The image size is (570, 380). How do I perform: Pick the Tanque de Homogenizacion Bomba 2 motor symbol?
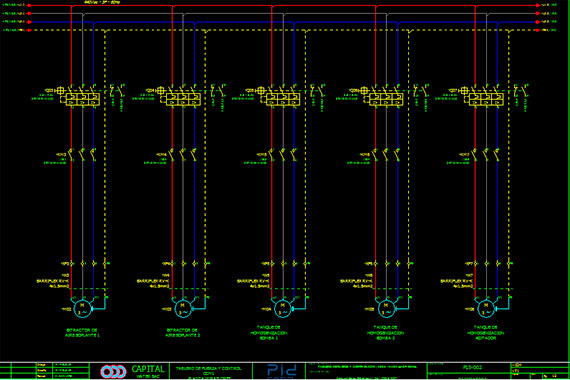[386, 308]
